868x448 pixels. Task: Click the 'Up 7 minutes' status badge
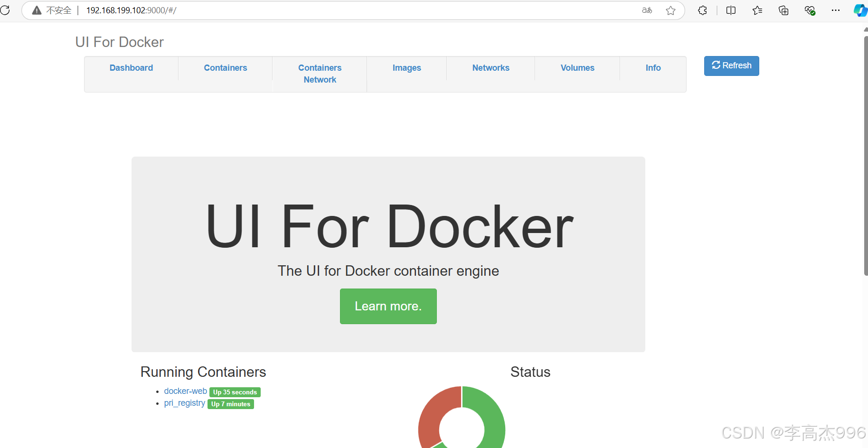pyautogui.click(x=231, y=404)
